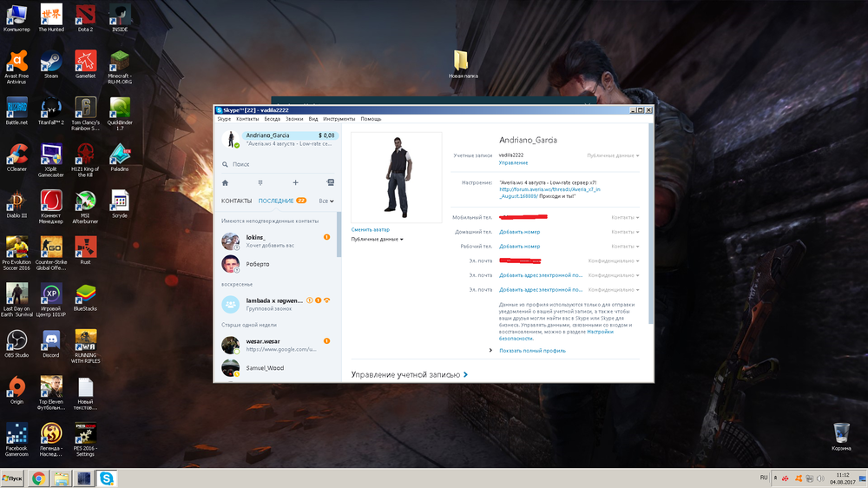This screenshot has height=488, width=868.
Task: Click the magnifier icon in Skype search
Action: [x=226, y=164]
